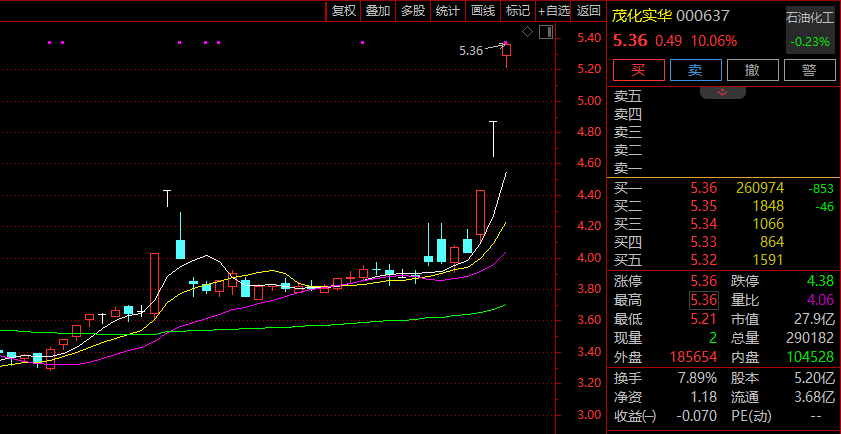Click the 净资 value 1.18
The height and width of the screenshot is (434, 841).
pos(704,398)
